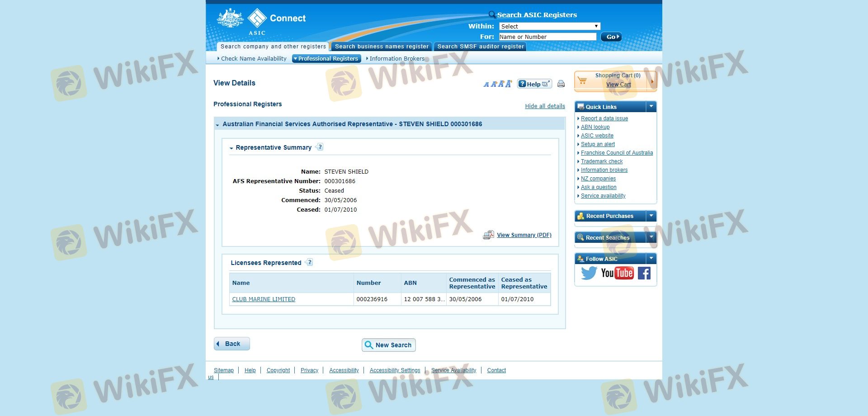Select the largest font size icon
Image resolution: width=868 pixels, height=416 pixels.
(509, 84)
